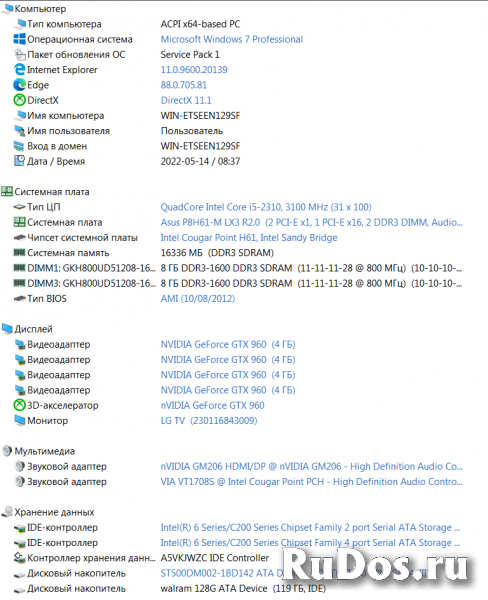Viewport: 488px width, 600px height.
Task: Open Microsoft Windows 7 Professional link
Action: [232, 39]
